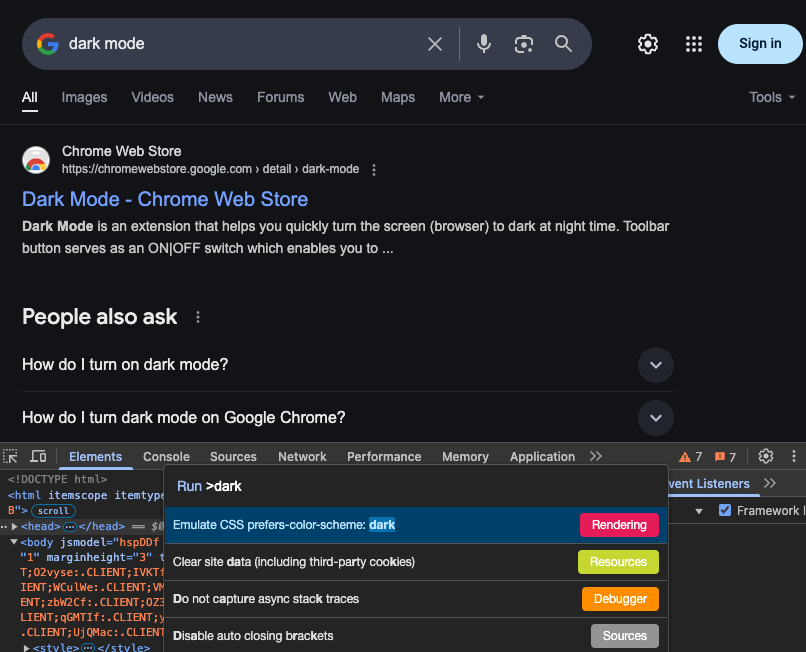Image resolution: width=806 pixels, height=652 pixels.
Task: Run Emulate CSS prefers-color-scheme: dark command
Action: tap(416, 525)
